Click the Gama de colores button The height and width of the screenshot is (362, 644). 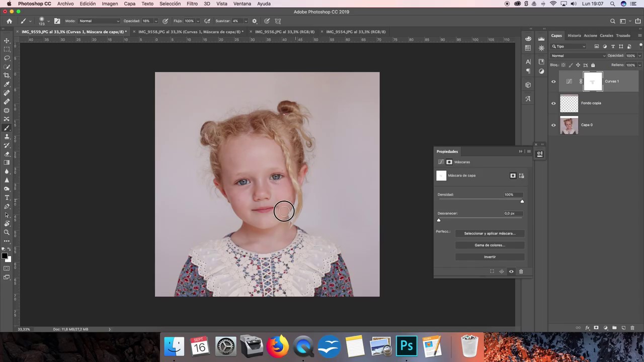tap(490, 245)
